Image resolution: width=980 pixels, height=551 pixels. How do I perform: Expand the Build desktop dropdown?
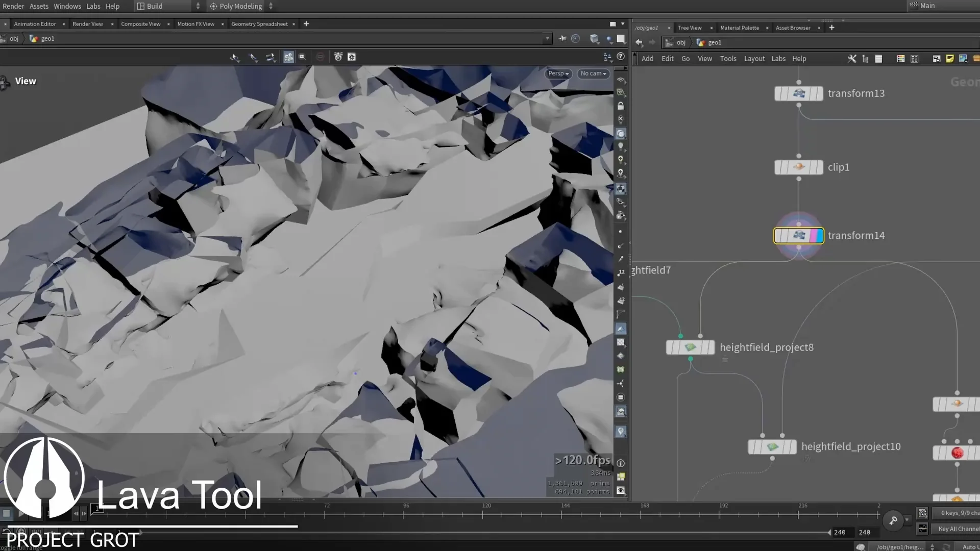[198, 6]
